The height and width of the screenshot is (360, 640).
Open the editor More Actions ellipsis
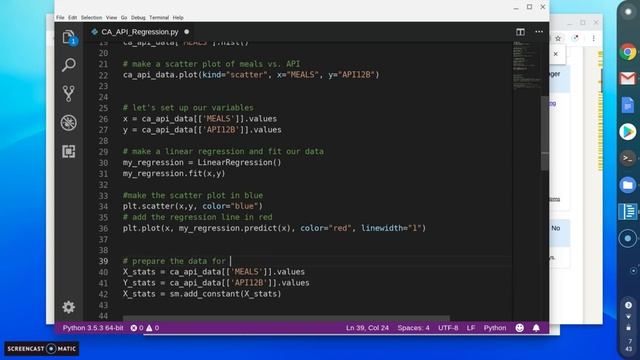point(539,32)
